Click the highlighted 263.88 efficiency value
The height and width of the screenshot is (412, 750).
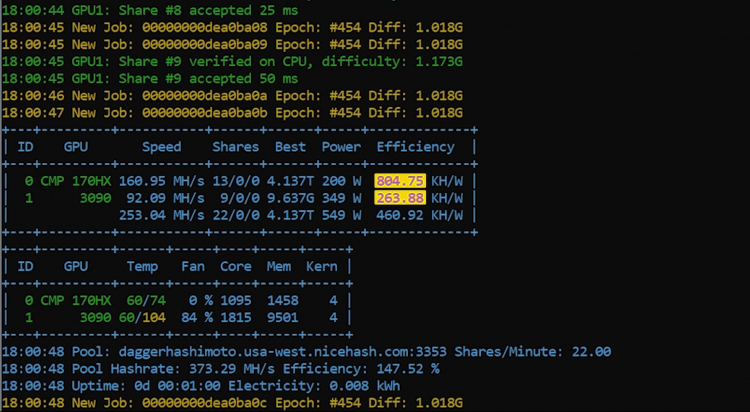pyautogui.click(x=400, y=198)
